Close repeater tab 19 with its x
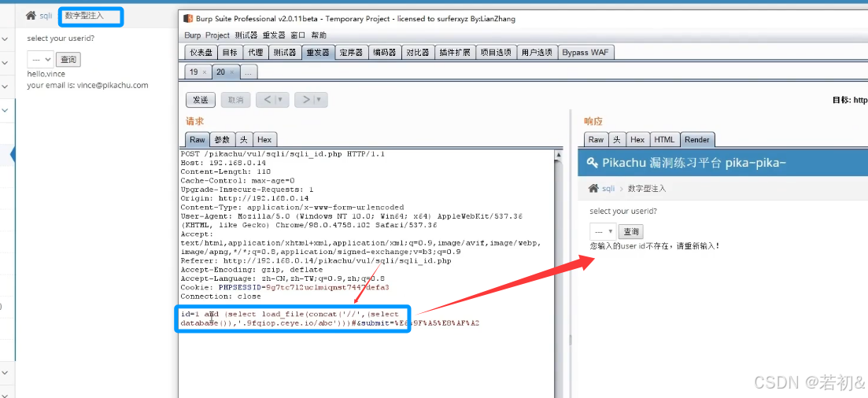 pyautogui.click(x=205, y=72)
